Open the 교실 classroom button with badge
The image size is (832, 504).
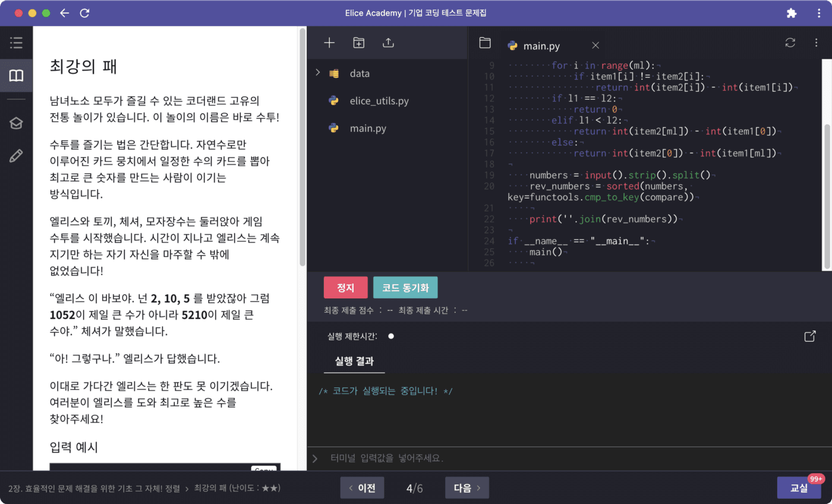799,487
